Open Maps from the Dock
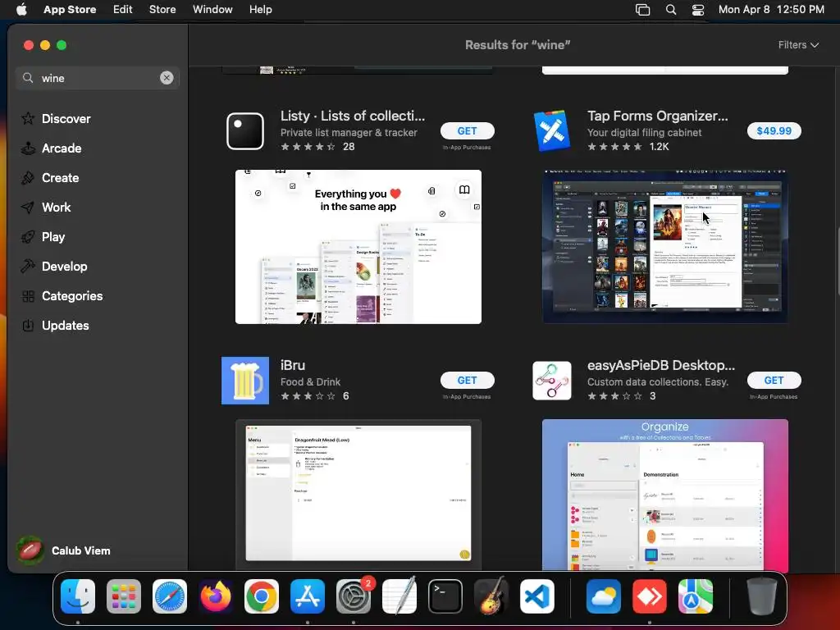This screenshot has height=630, width=840. pyautogui.click(x=696, y=596)
